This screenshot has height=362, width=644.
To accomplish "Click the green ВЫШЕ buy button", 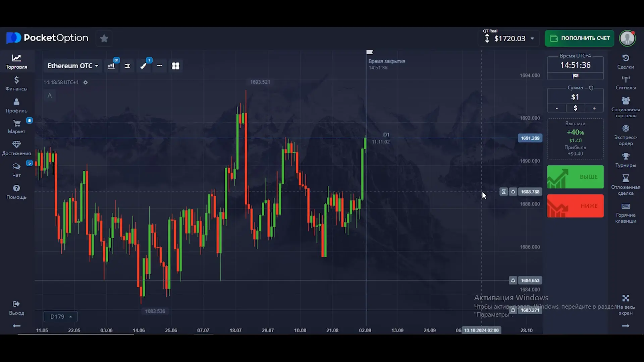I will [x=575, y=177].
